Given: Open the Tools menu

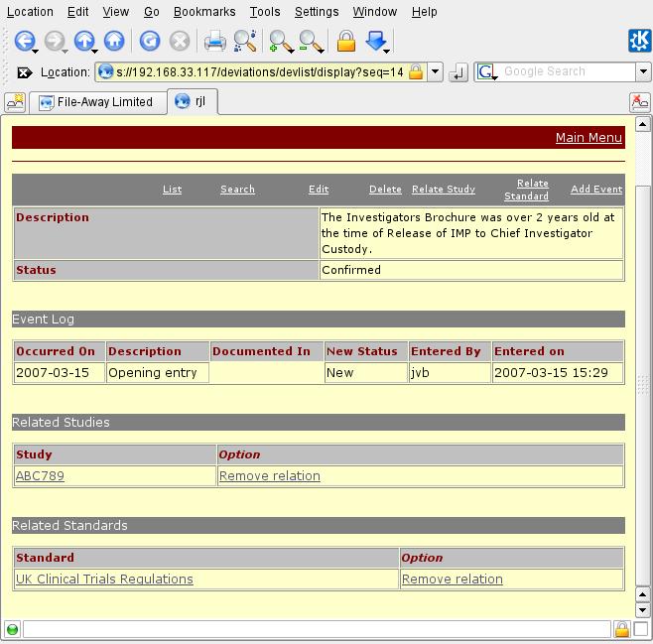Looking at the screenshot, I should tap(265, 12).
